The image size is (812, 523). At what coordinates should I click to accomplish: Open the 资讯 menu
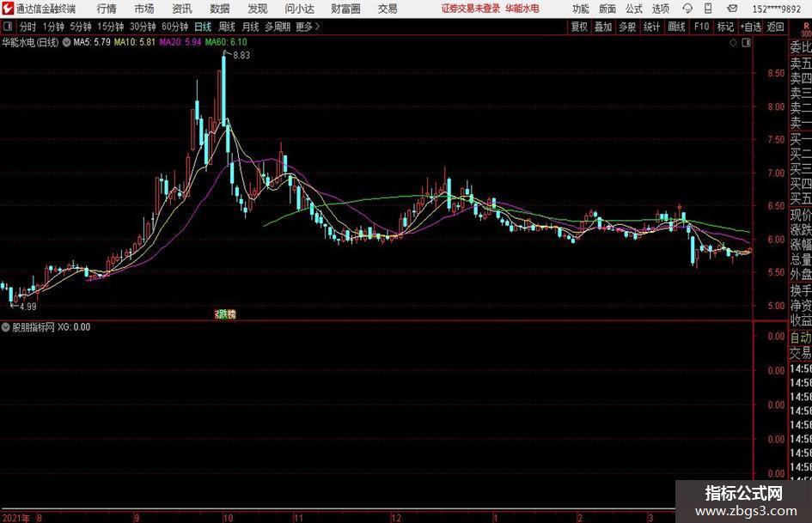(182, 9)
